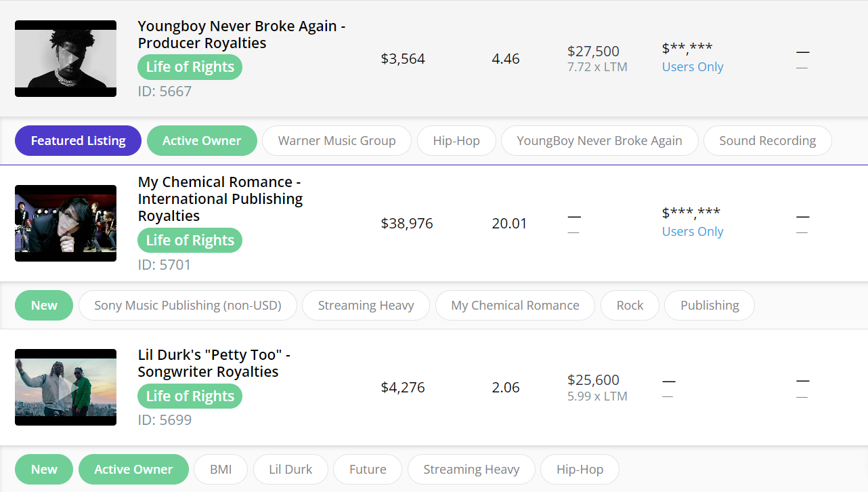Filter by Publishing tag
868x492 pixels.
click(710, 306)
